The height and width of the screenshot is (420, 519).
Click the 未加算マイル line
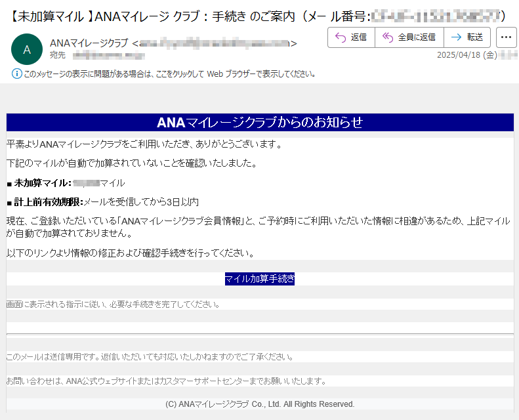click(66, 182)
